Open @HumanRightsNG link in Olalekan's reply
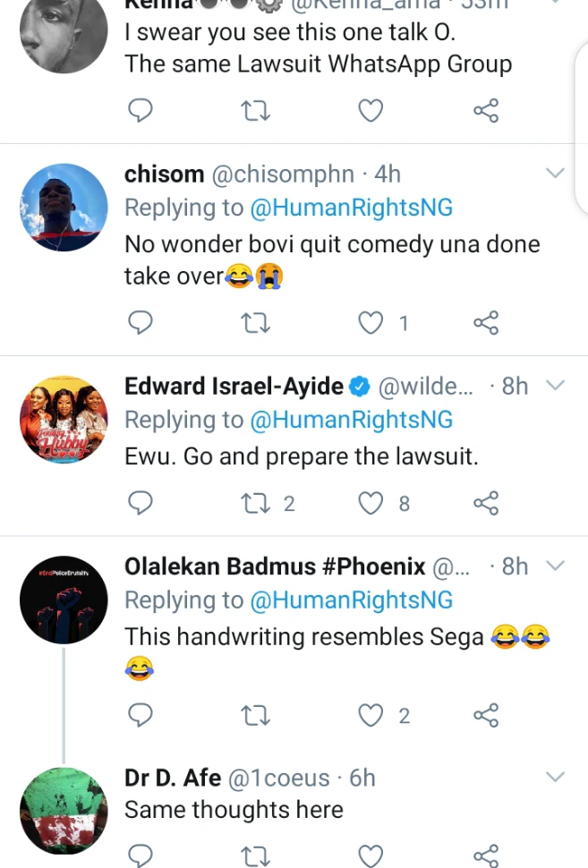This screenshot has height=868, width=588. point(351,600)
